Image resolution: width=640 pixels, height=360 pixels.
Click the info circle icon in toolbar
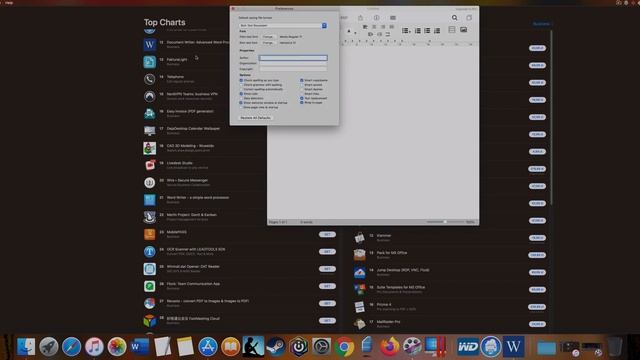pos(376,18)
